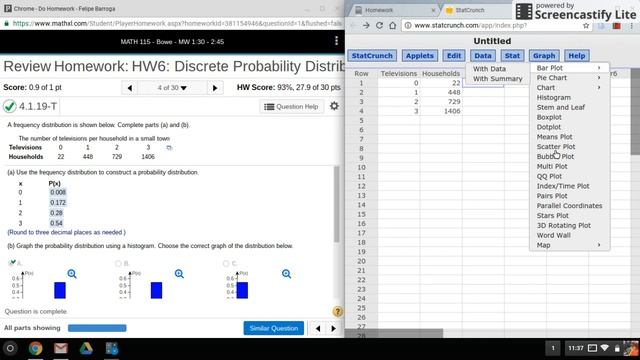Open Google Chrome from the shelf
Screen dimensions: 640x360
pyautogui.click(x=36, y=348)
